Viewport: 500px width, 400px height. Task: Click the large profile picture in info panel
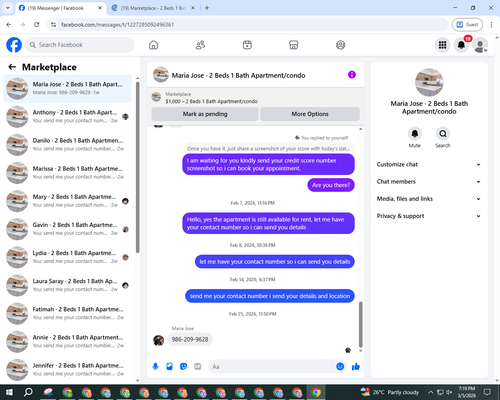pyautogui.click(x=429, y=82)
